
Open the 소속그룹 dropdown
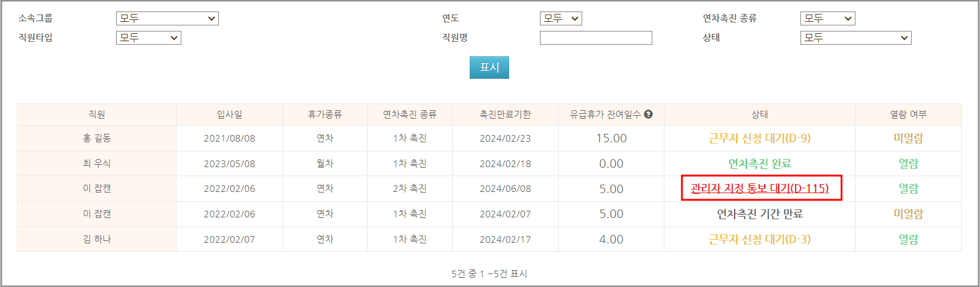(167, 19)
